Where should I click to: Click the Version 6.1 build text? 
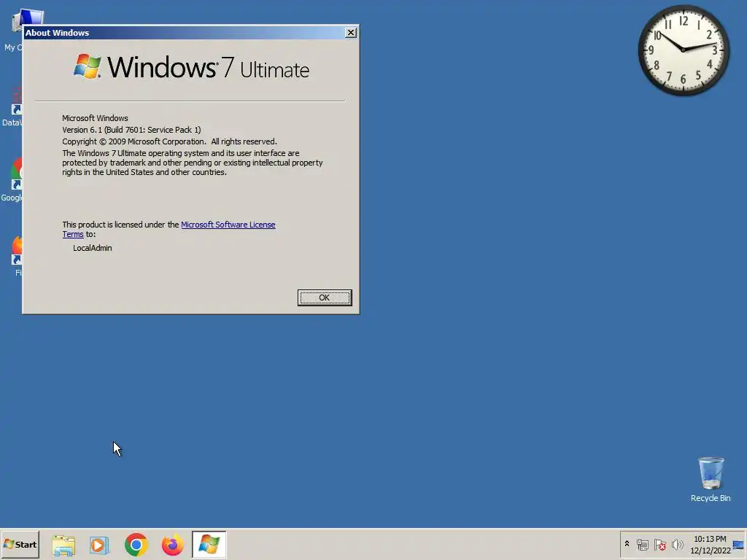[x=131, y=130]
